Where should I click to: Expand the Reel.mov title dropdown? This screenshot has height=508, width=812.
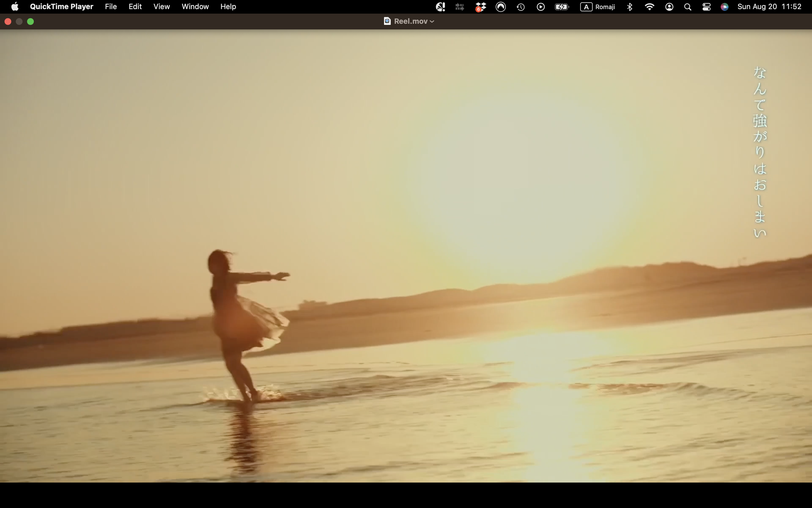432,21
